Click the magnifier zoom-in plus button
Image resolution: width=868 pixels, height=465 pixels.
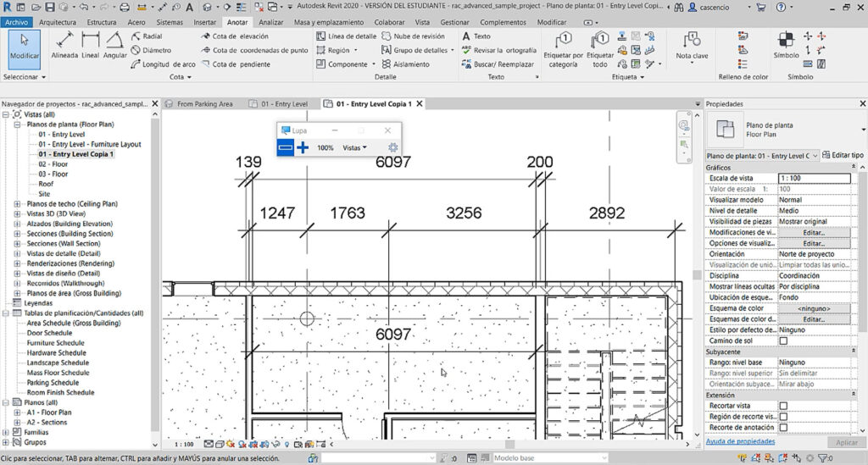tap(303, 147)
